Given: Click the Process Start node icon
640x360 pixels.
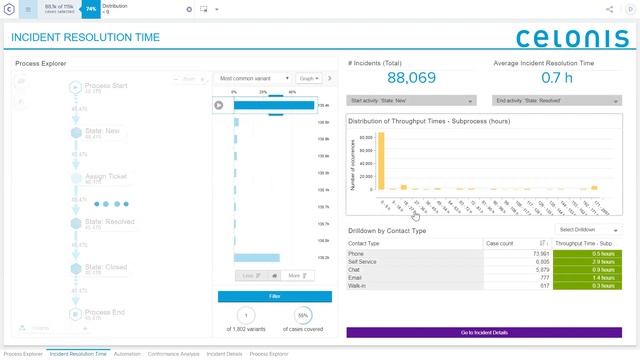Looking at the screenshot, I should click(75, 87).
